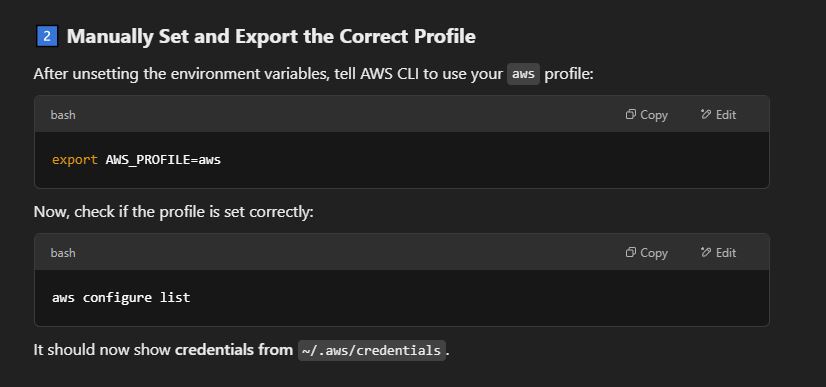Click the Copy label in the configure list block
This screenshot has width=826, height=387.
click(x=654, y=253)
